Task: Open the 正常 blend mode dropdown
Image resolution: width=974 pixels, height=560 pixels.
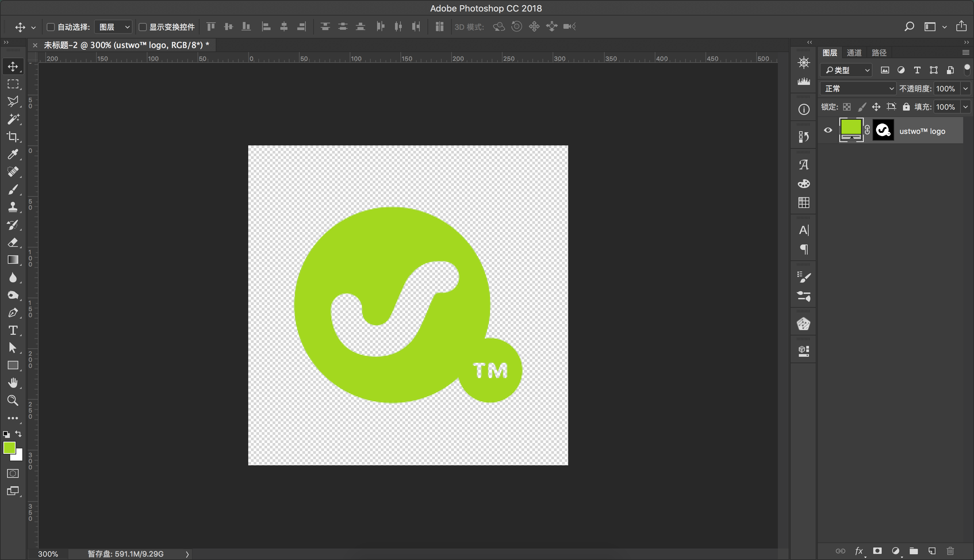Action: [x=858, y=89]
